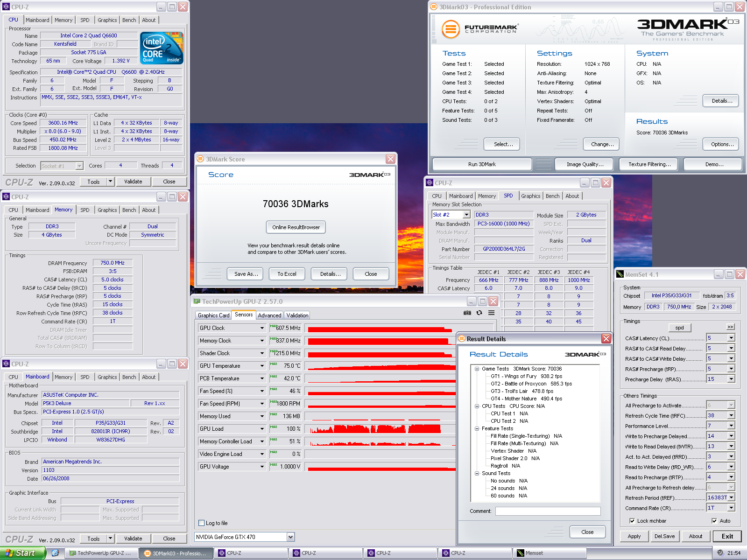Image resolution: width=747 pixels, height=560 pixels.
Task: Click the GPU-Z refresh sensors icon
Action: pyautogui.click(x=479, y=313)
